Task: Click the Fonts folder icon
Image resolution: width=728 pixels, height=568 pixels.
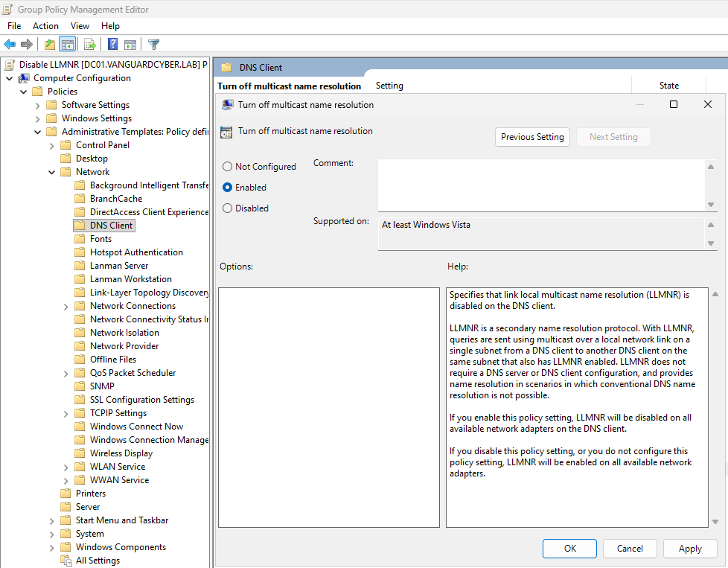Action: pos(80,239)
